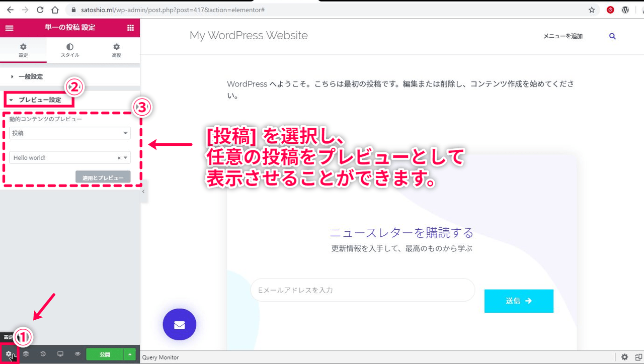Open the Elementor hamburger menu
The width and height of the screenshot is (644, 364).
click(x=9, y=28)
